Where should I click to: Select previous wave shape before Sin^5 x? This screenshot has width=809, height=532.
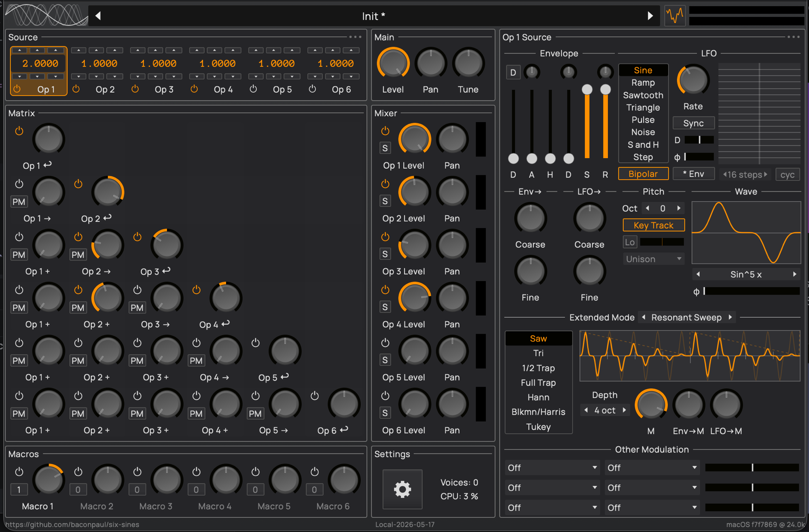(698, 274)
